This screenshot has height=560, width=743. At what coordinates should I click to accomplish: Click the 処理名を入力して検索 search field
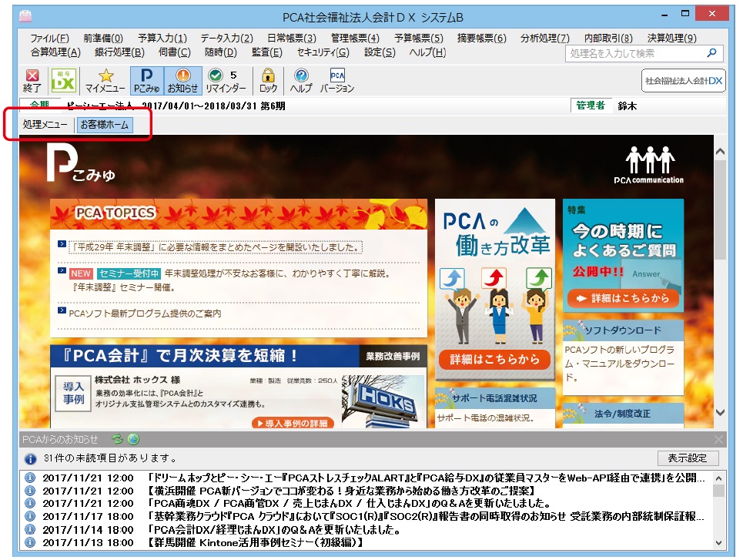tap(638, 53)
